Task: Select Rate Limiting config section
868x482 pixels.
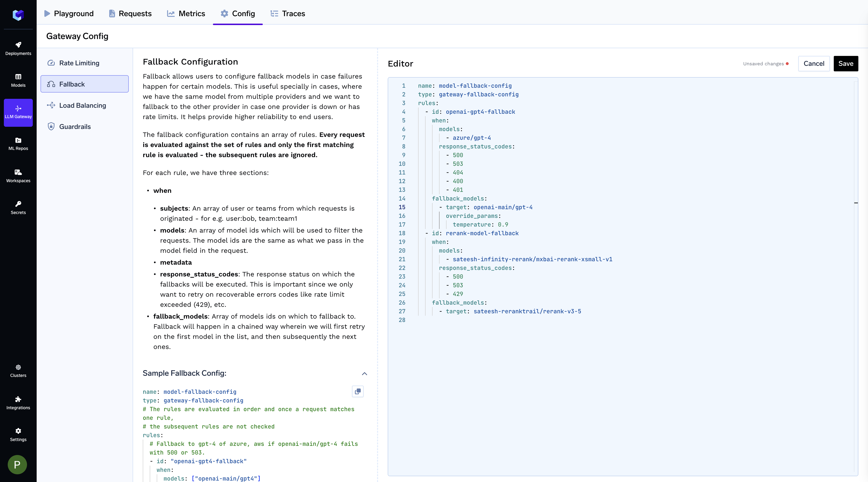Action: pos(79,63)
